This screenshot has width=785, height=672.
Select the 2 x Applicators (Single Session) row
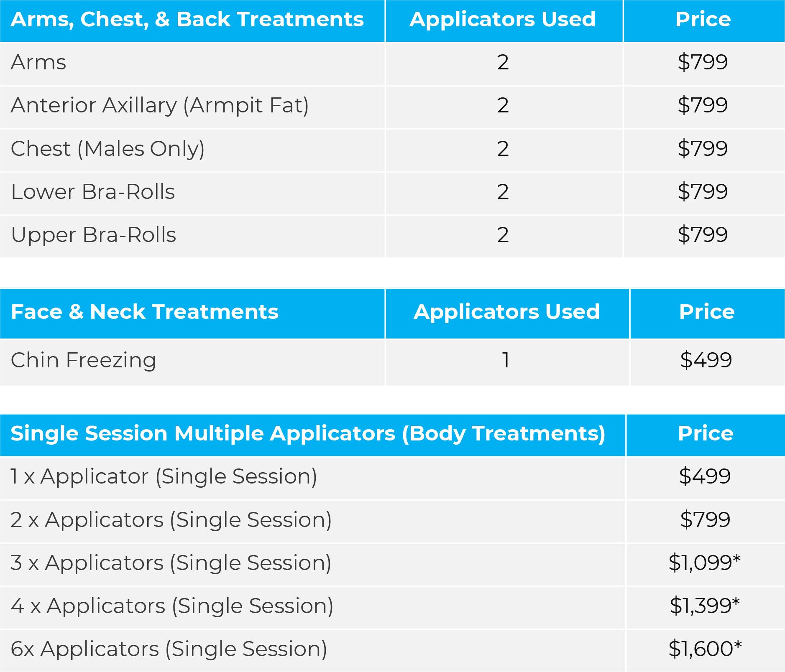click(392, 521)
